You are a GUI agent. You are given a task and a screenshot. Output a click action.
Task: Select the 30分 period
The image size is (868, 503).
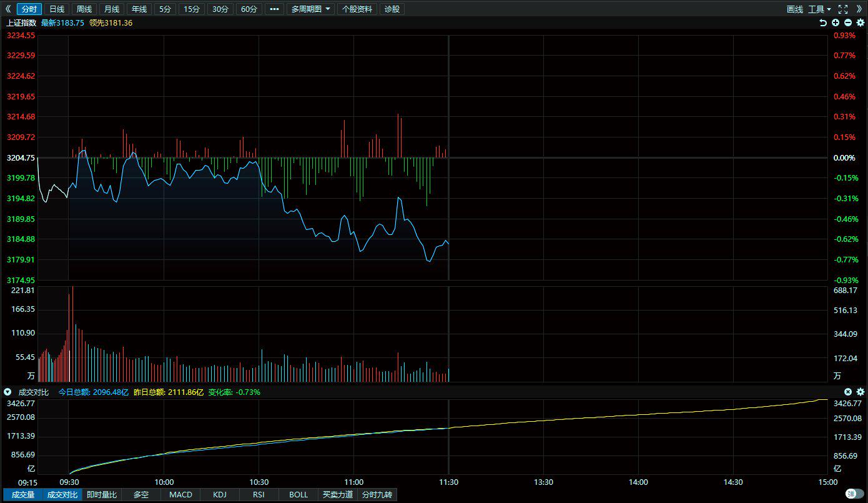[x=220, y=9]
